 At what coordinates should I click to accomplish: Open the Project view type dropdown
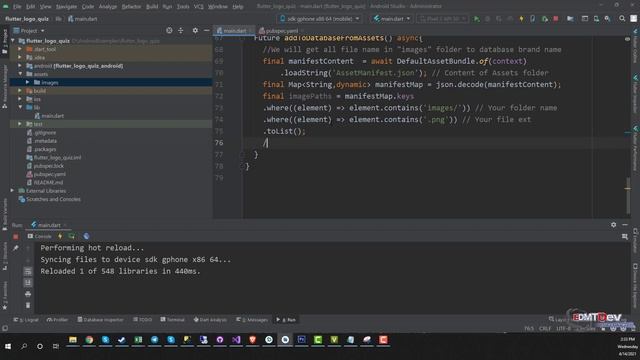(29, 31)
